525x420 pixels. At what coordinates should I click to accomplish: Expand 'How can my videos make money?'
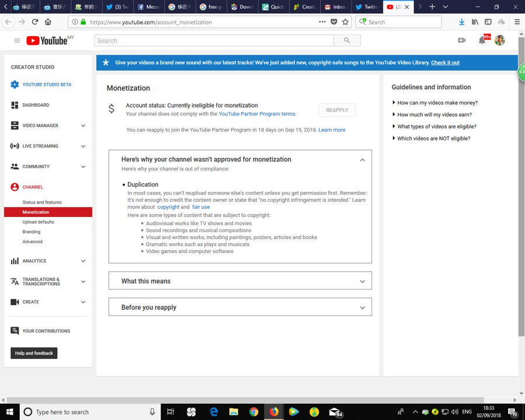click(x=435, y=103)
